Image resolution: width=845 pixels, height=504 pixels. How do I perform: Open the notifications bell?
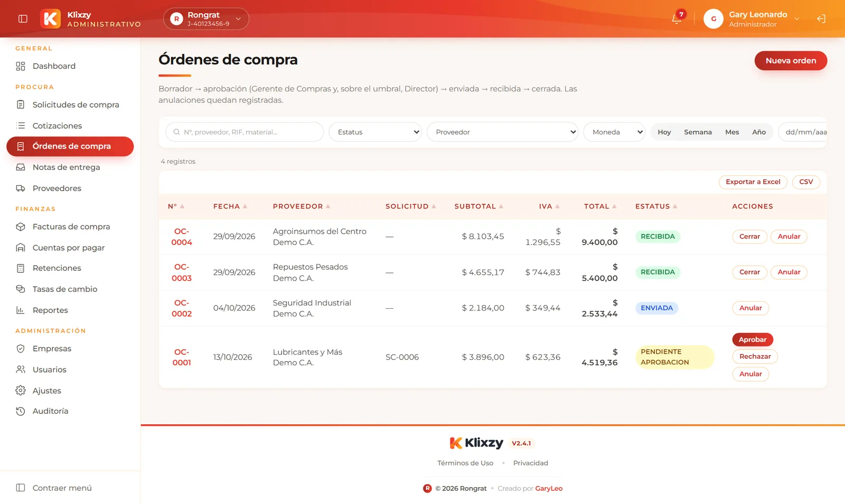(x=677, y=18)
